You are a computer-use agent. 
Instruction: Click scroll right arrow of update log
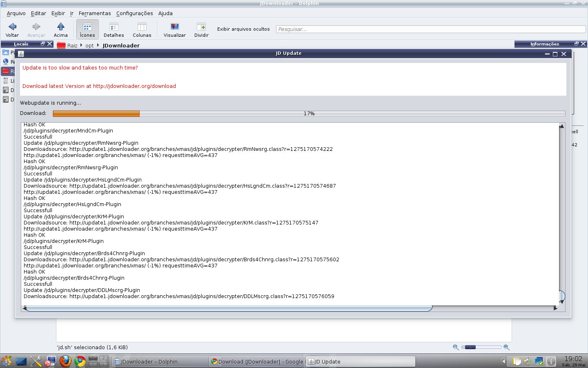[555, 308]
